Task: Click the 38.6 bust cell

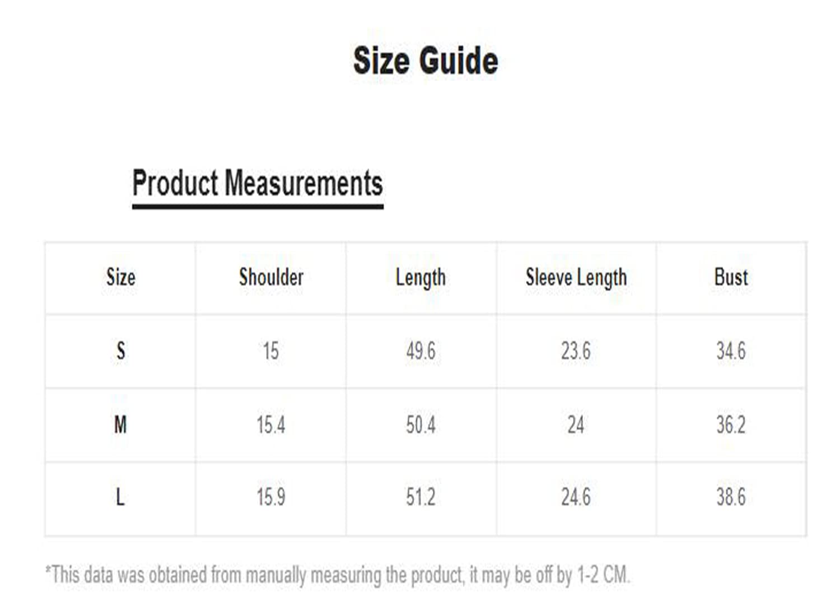Action: [731, 497]
